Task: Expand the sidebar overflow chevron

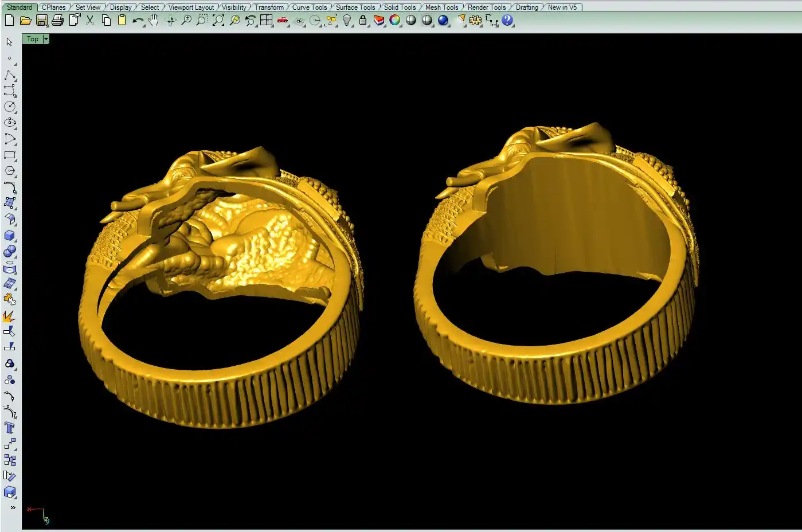Action: [x=13, y=508]
